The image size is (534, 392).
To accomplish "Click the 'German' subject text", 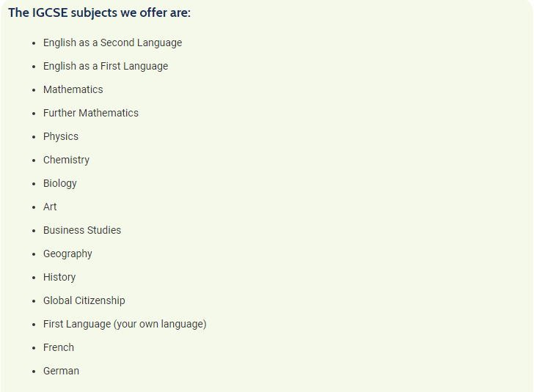I will tap(61, 371).
